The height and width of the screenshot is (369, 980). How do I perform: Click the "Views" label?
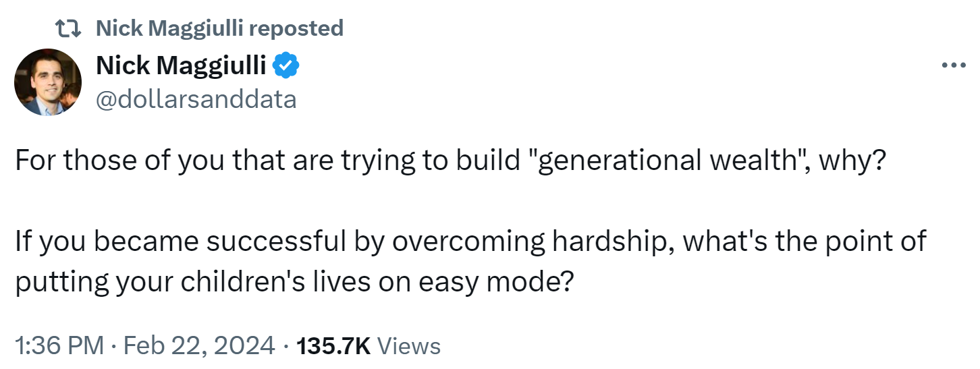pos(408,346)
